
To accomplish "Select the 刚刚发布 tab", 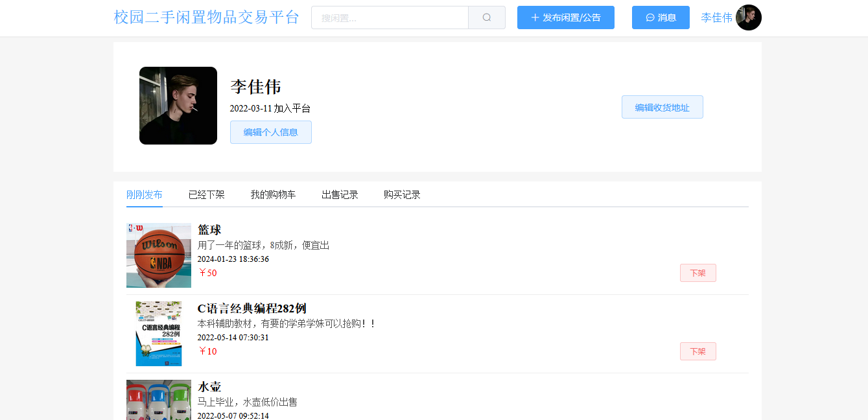I will 144,194.
